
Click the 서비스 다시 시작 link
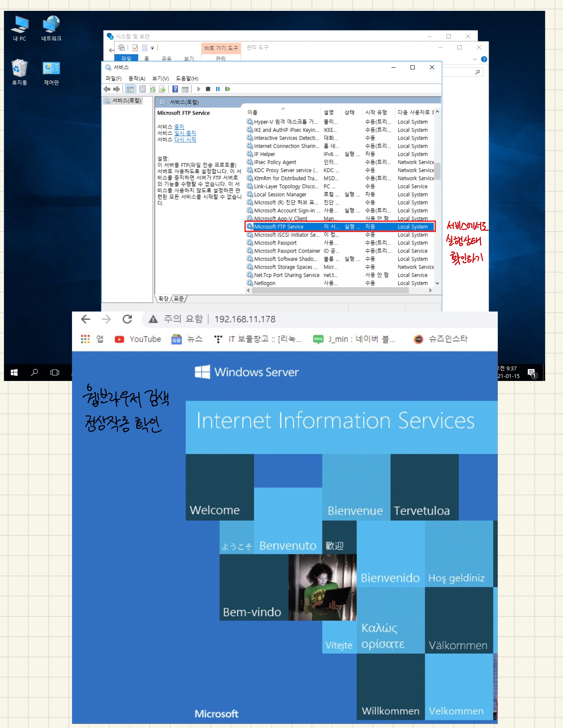click(185, 139)
